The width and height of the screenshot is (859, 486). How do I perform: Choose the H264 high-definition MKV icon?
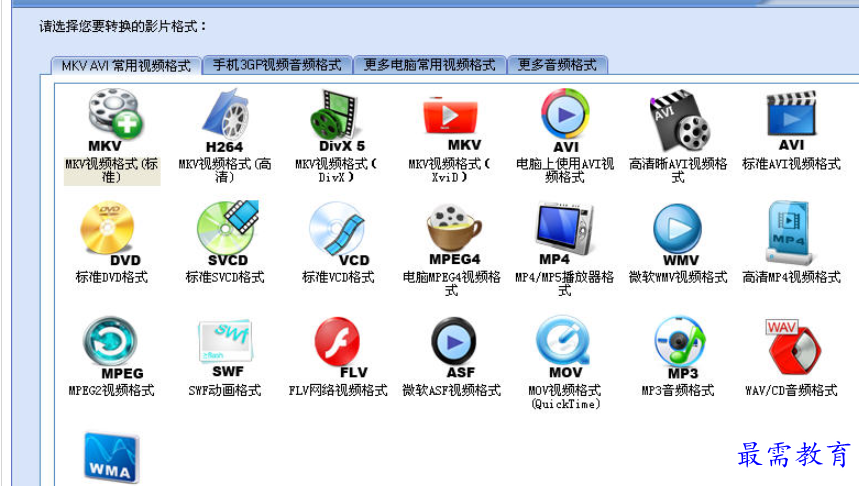coord(226,121)
